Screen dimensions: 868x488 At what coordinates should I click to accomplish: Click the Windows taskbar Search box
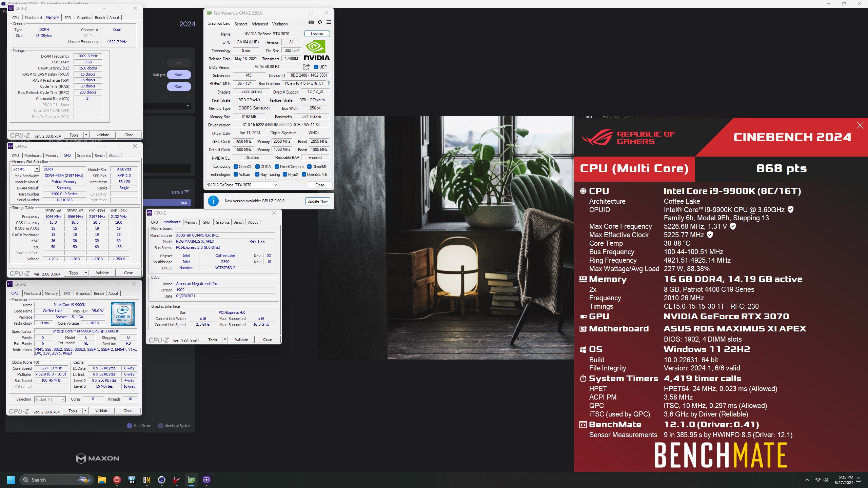point(56,480)
